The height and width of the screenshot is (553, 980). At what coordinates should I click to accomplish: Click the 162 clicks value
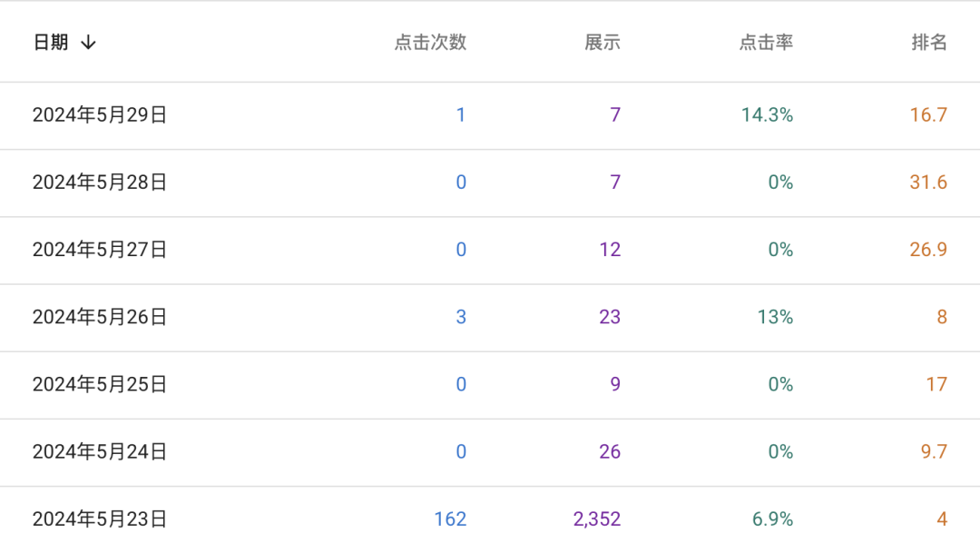coord(450,519)
